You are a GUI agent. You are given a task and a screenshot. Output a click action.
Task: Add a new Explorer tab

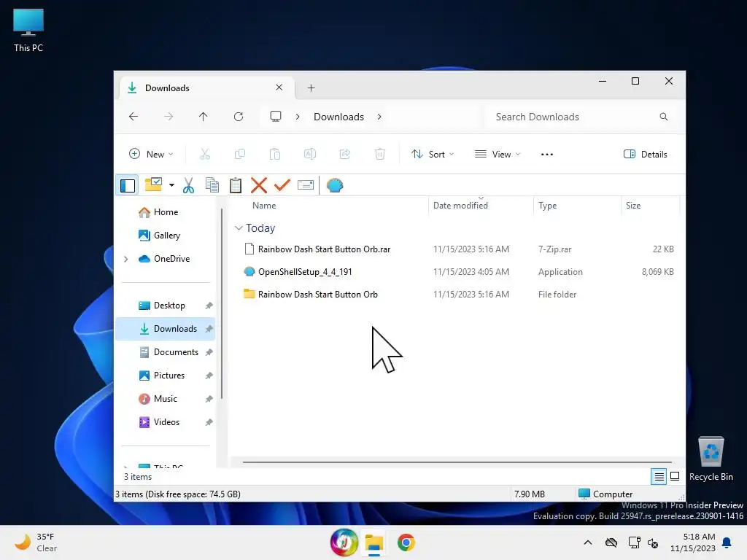311,87
